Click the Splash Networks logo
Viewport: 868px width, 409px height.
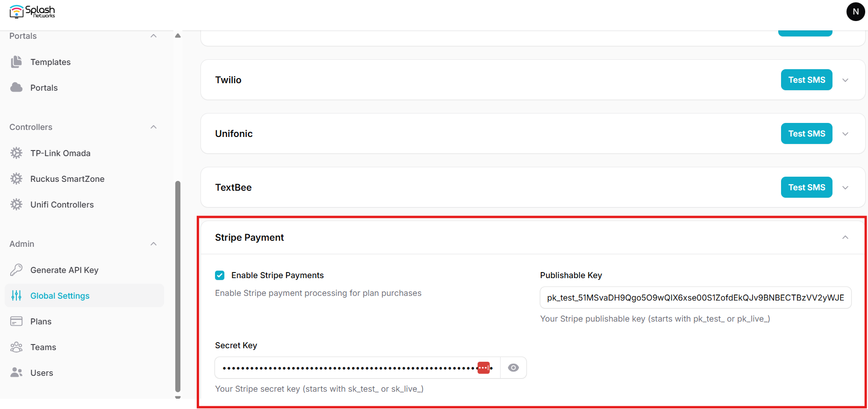tap(32, 12)
